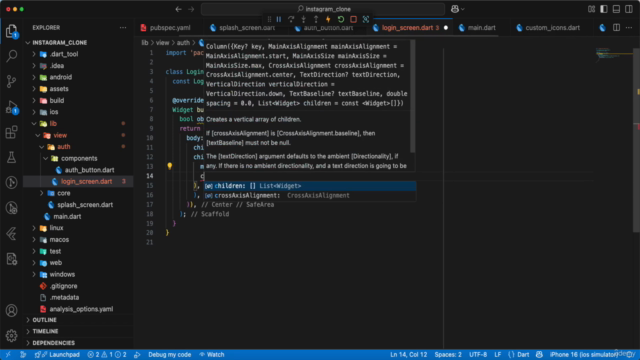Open the Flutter sidebar icon
Viewport: 640px width, 360px height.
pyautogui.click(x=11, y=233)
